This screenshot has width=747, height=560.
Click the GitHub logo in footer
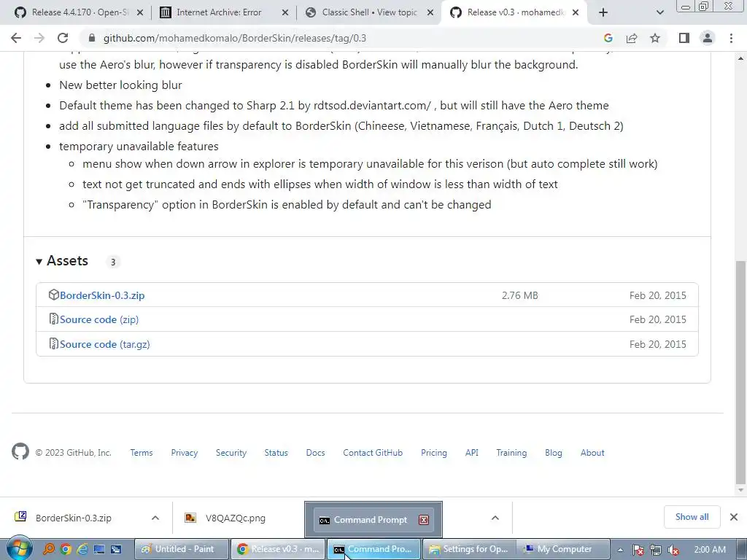[20, 451]
